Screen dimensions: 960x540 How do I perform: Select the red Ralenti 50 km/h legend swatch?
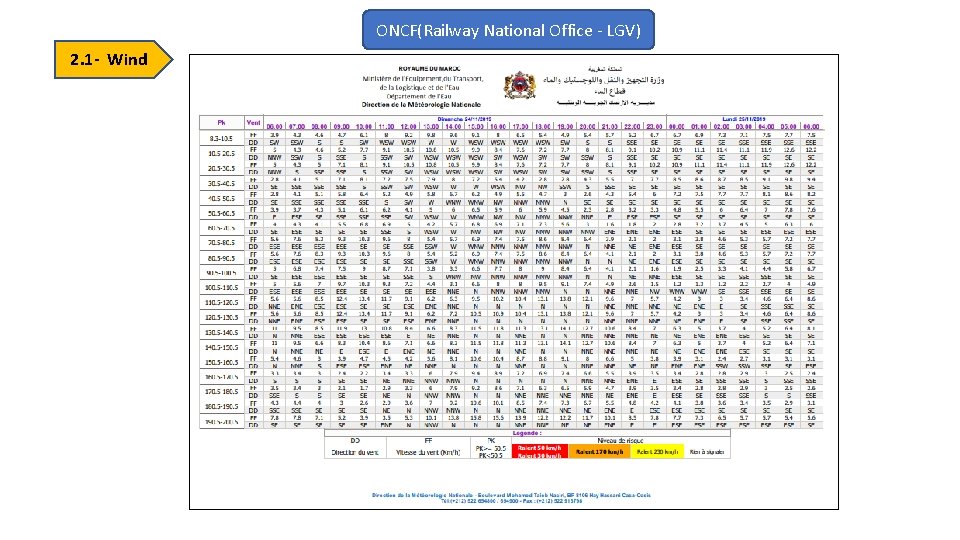coord(539,451)
